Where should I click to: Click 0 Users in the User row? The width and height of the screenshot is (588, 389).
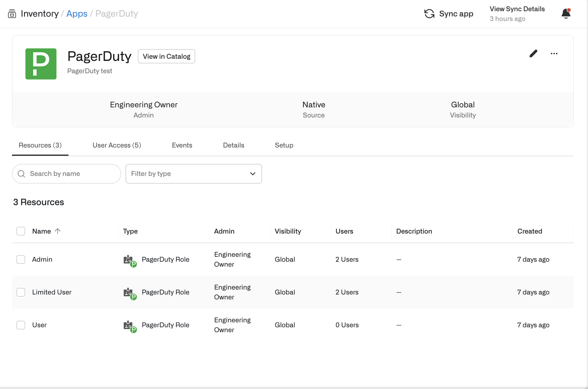coord(347,325)
